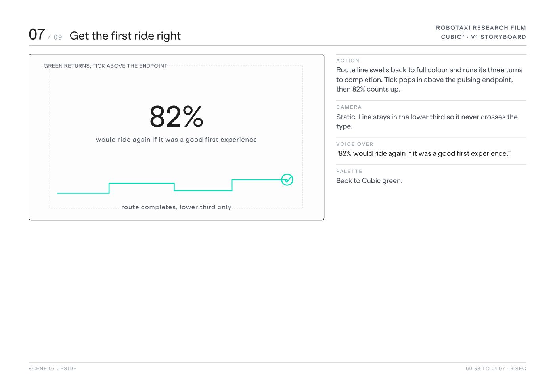Click the storyboard frame thumbnail
The image size is (555, 392).
click(176, 137)
